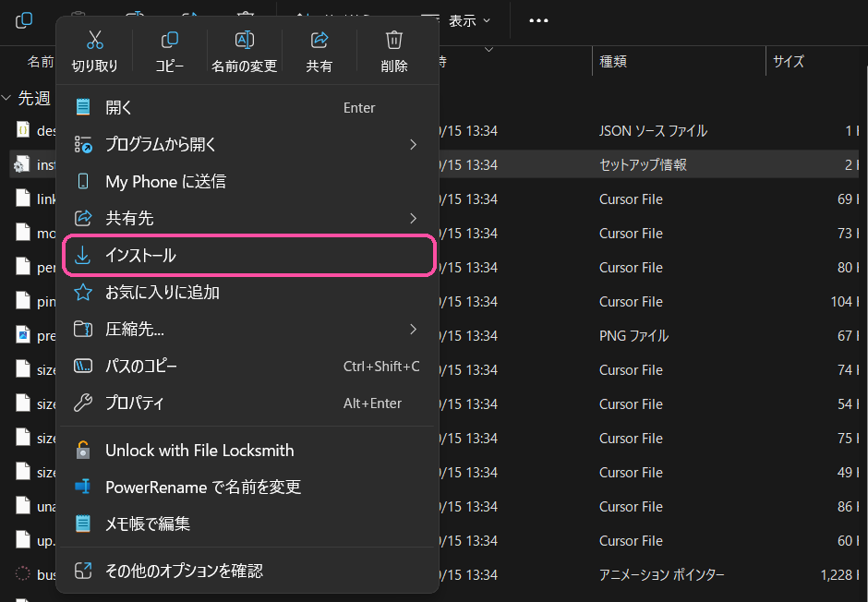
Task: Select Unlock with File Locksmith
Action: coord(247,451)
